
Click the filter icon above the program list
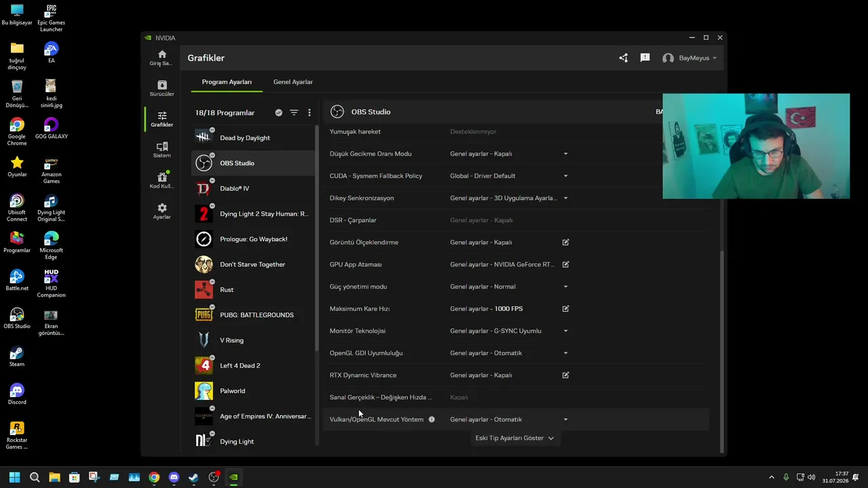(294, 113)
